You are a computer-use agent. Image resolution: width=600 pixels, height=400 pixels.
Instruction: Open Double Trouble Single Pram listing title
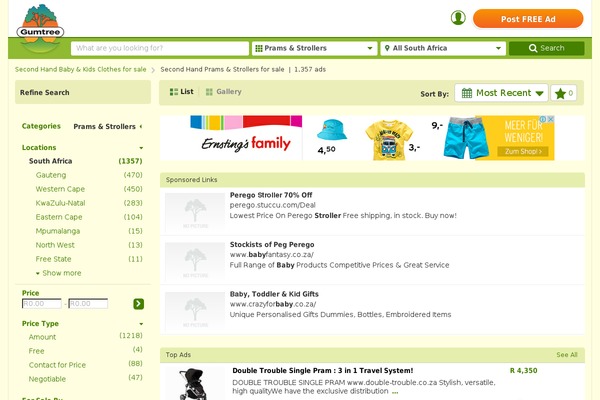click(x=323, y=371)
